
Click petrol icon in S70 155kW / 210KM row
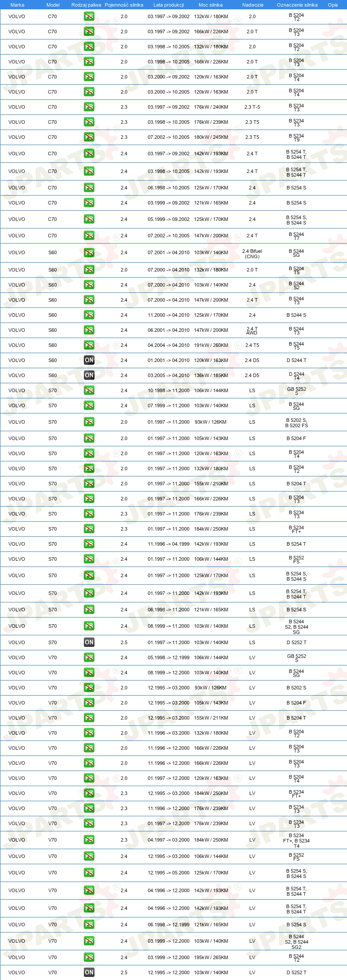[89, 484]
